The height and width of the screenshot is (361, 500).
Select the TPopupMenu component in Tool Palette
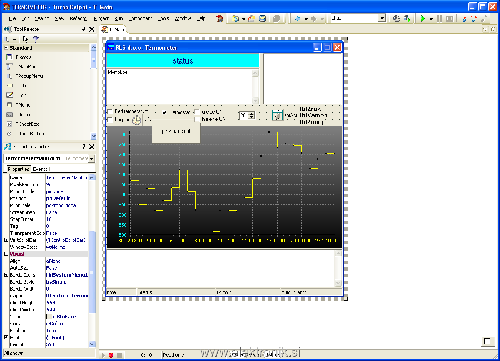25,76
